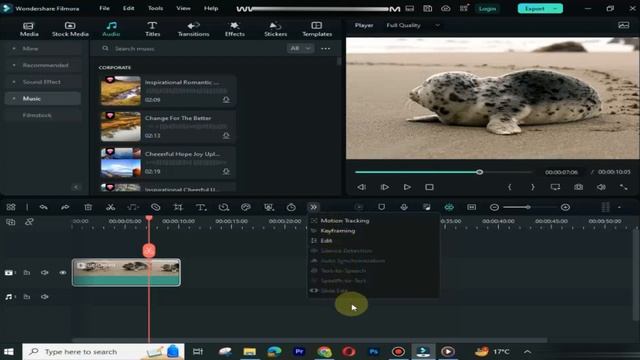
Task: Split clip with the scissors icon
Action: pos(110,207)
